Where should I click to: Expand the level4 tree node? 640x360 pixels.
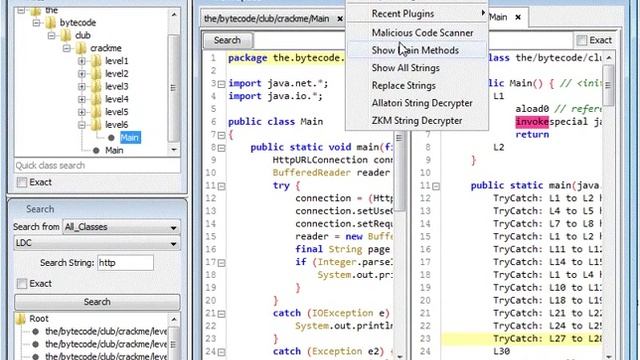(82, 99)
